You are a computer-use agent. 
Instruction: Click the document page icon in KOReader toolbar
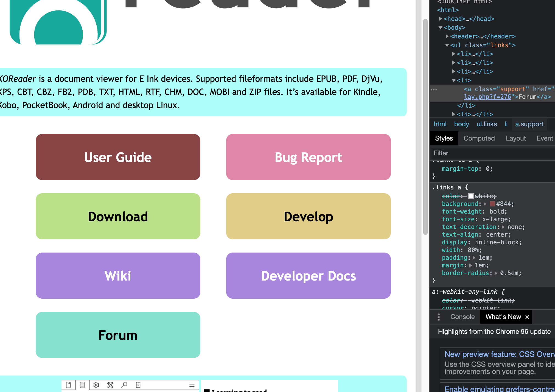tap(82, 385)
